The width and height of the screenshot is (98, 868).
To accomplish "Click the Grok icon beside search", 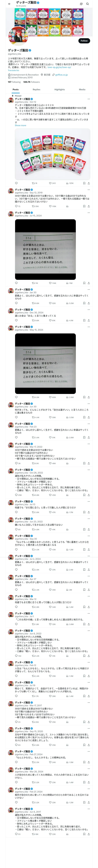I will click(x=81, y=4).
